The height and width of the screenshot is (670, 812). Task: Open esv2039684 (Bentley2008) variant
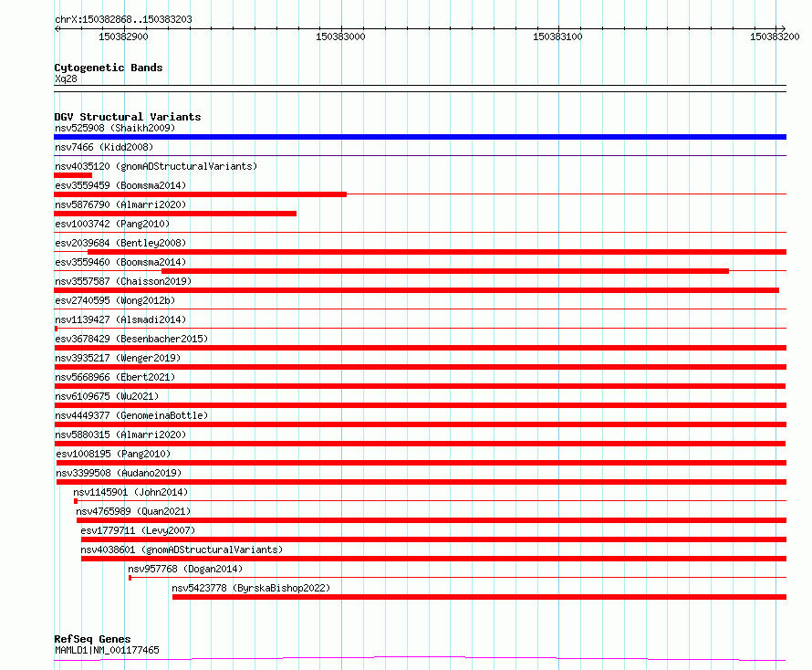[x=120, y=243]
